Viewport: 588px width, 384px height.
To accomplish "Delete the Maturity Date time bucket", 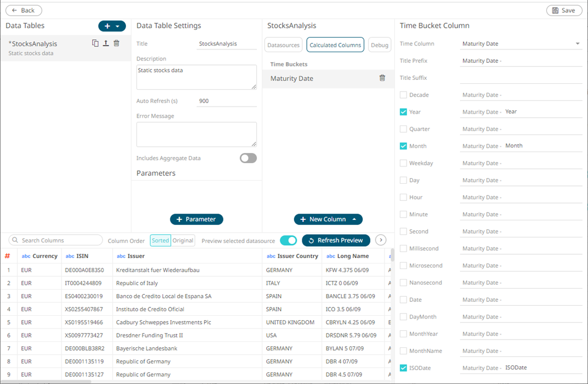I will pos(382,78).
